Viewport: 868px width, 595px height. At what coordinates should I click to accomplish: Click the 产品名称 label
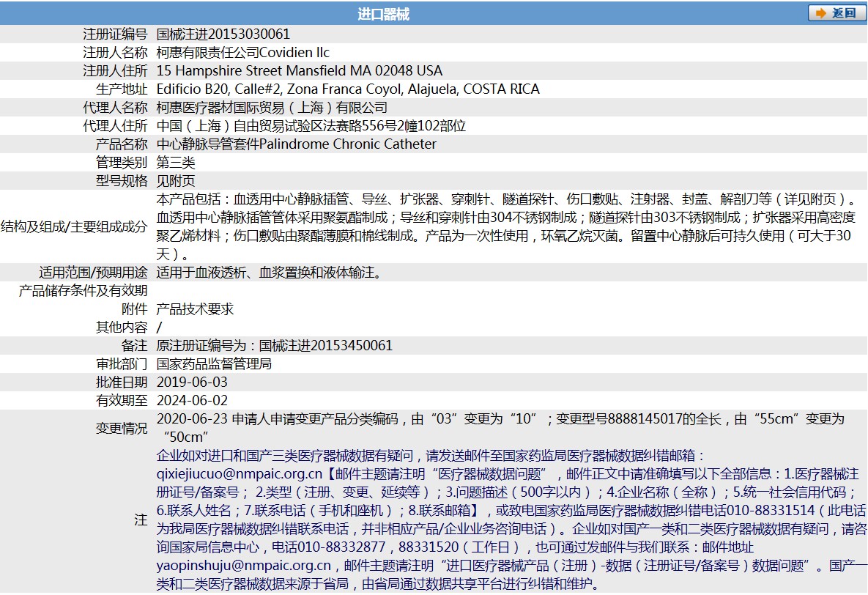click(x=122, y=144)
